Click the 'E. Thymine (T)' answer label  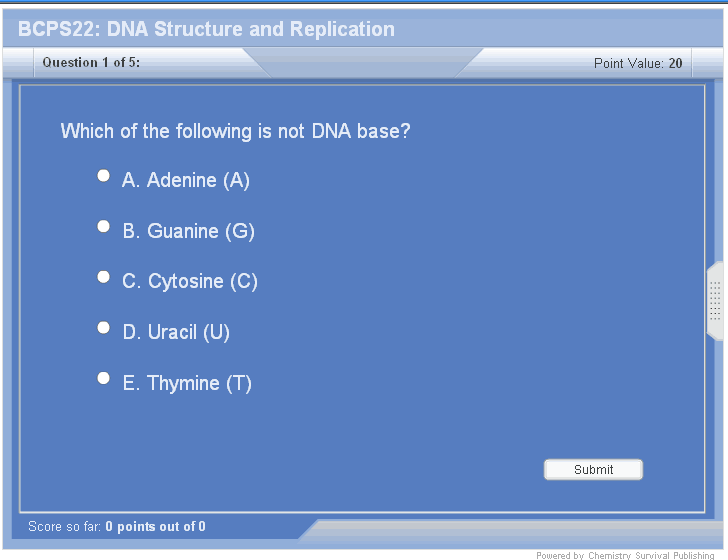[187, 384]
